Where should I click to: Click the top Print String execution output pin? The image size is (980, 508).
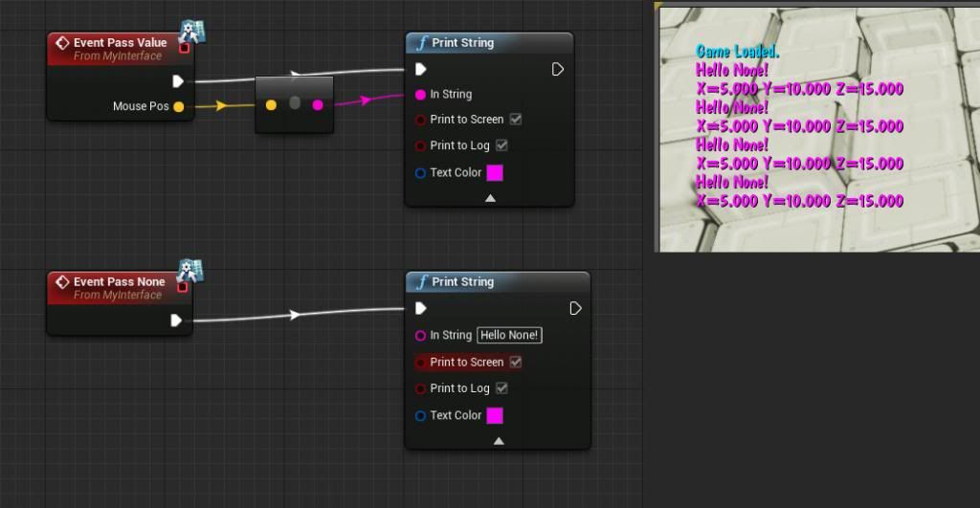point(558,69)
